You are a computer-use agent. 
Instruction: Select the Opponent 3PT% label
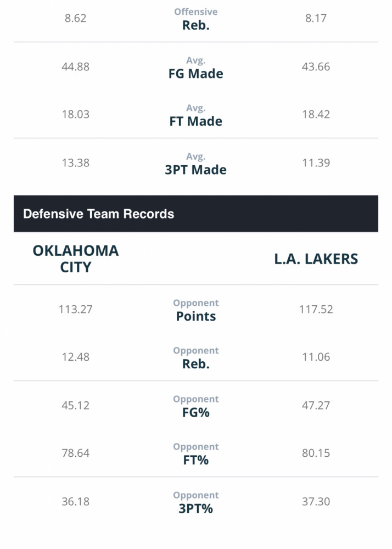coord(195,502)
